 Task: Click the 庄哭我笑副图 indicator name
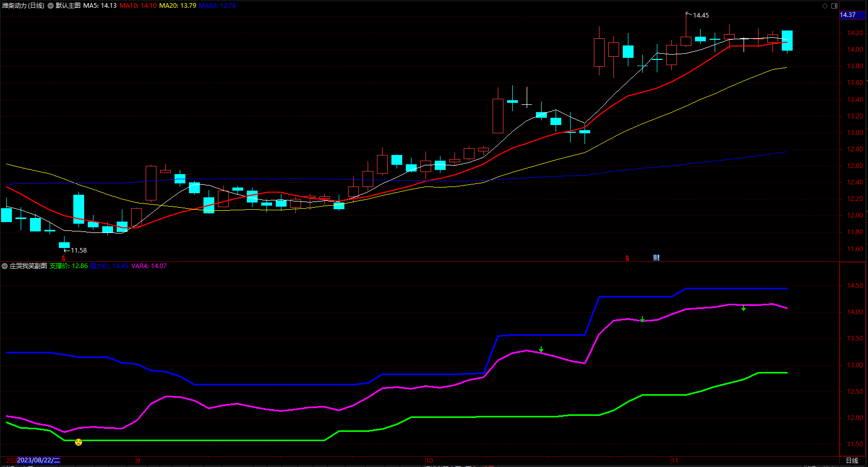28,266
